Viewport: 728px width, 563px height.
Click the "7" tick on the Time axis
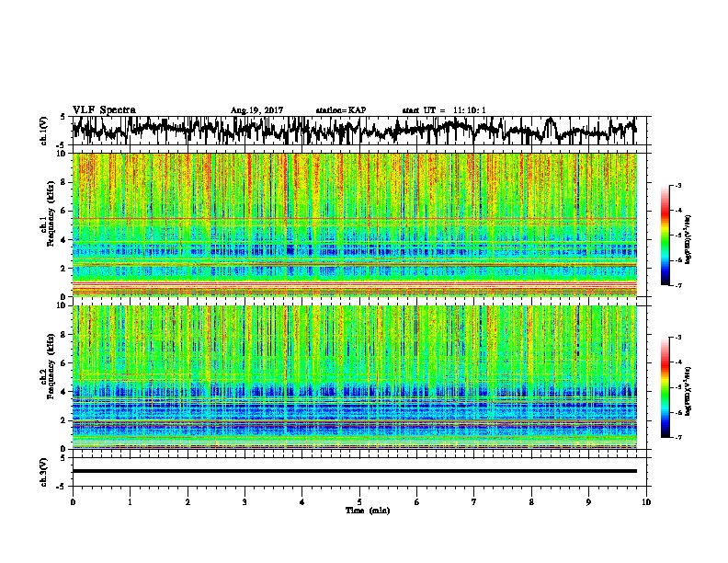coord(474,502)
